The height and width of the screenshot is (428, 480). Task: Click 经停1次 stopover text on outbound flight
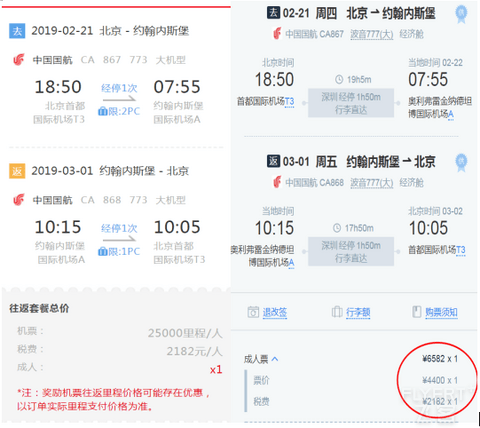(119, 88)
